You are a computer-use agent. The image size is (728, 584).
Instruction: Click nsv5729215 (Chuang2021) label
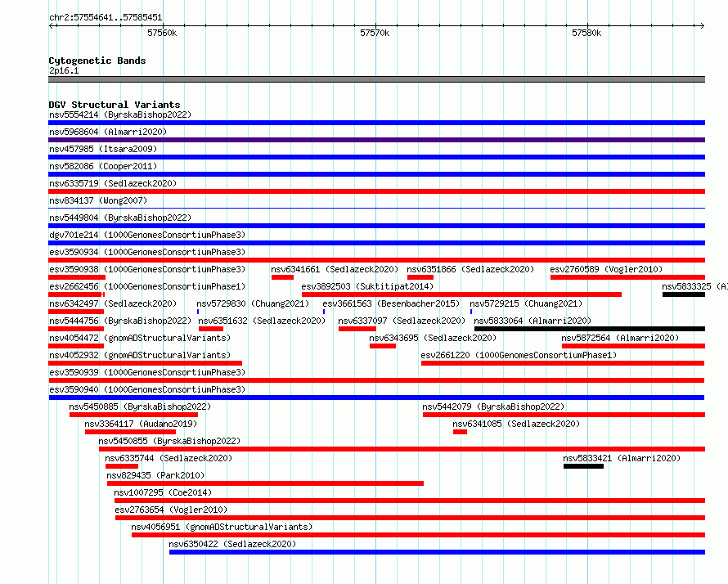[526, 303]
